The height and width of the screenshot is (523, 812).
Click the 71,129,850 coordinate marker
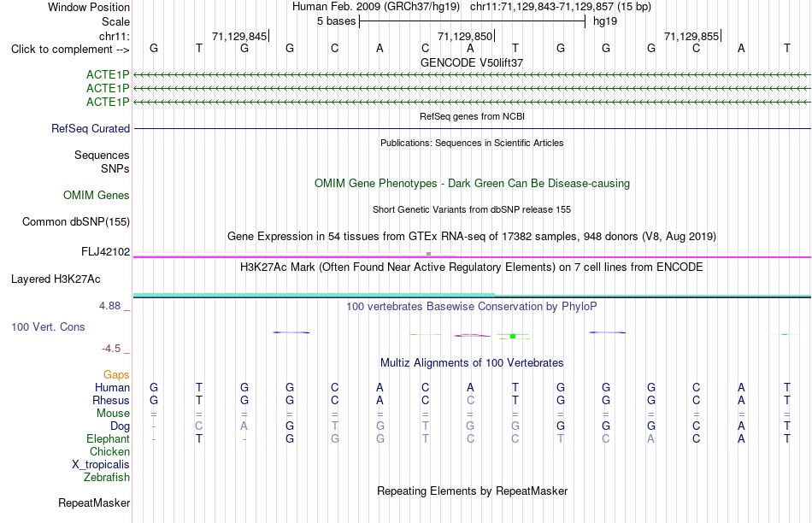pyautogui.click(x=465, y=36)
